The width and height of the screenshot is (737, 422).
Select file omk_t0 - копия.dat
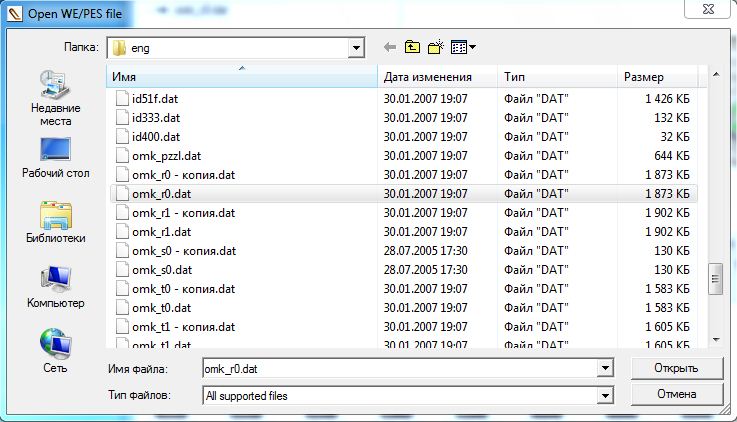pyautogui.click(x=183, y=289)
